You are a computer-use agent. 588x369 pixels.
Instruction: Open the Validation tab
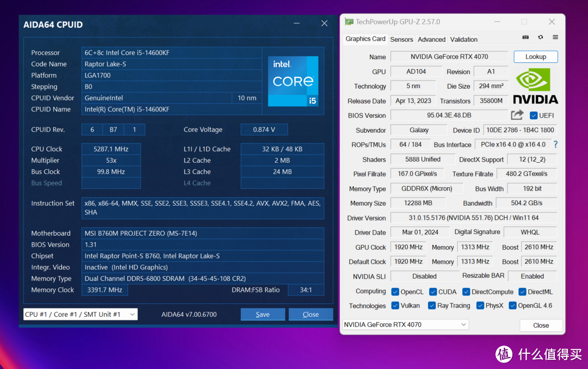click(x=463, y=39)
